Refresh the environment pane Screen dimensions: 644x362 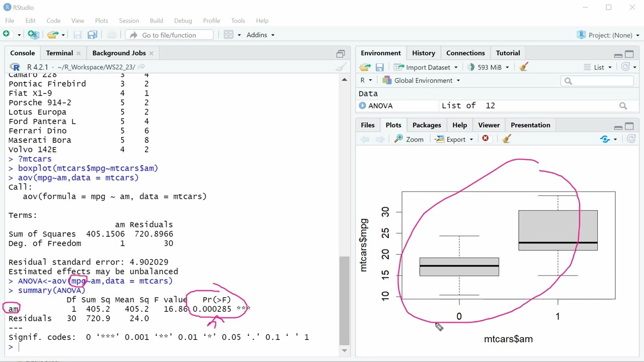(626, 67)
